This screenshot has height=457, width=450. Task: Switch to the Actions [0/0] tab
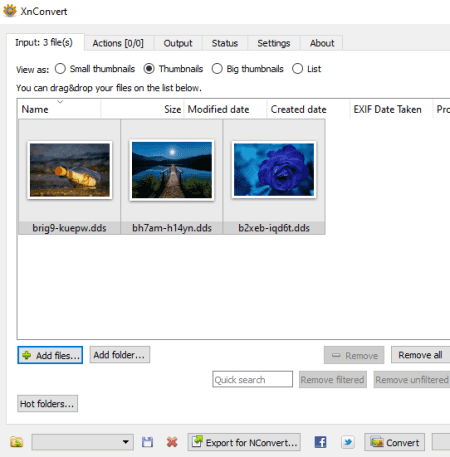tap(118, 43)
